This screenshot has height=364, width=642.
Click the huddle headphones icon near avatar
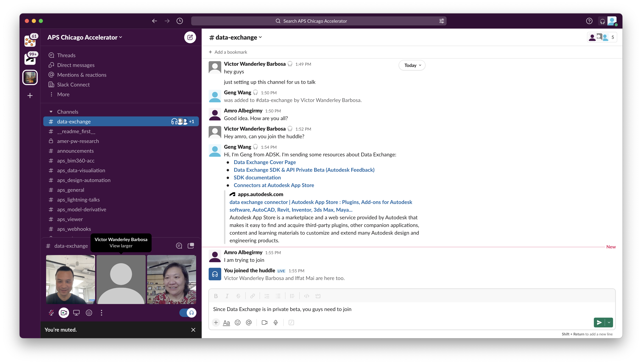(602, 21)
